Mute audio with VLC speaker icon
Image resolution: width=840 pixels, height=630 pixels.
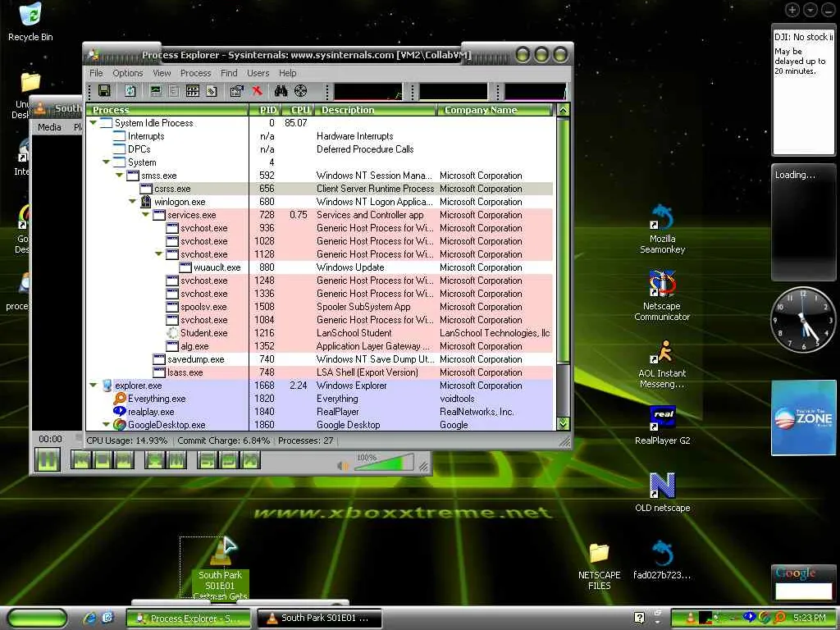click(x=342, y=466)
